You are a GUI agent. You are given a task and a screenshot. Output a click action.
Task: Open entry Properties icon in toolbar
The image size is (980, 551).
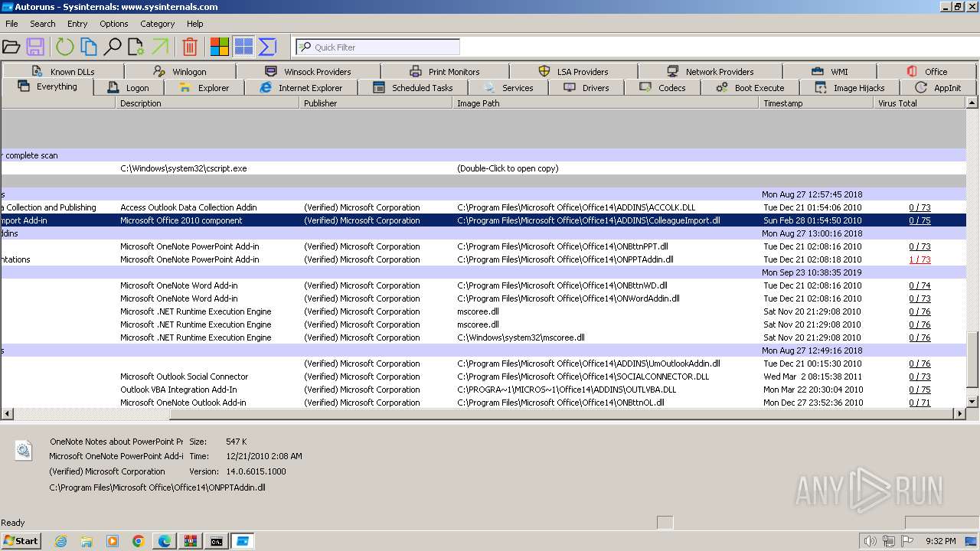tap(136, 47)
